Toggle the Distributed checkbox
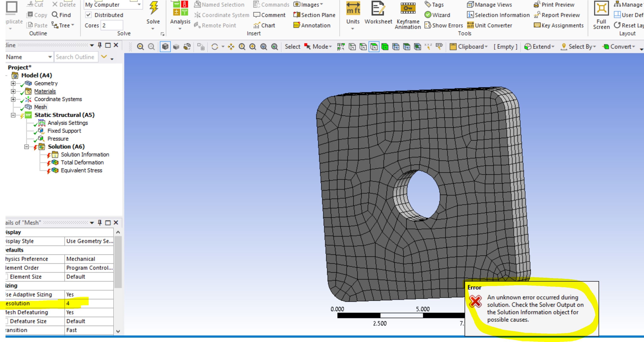644x342 pixels. [88, 15]
